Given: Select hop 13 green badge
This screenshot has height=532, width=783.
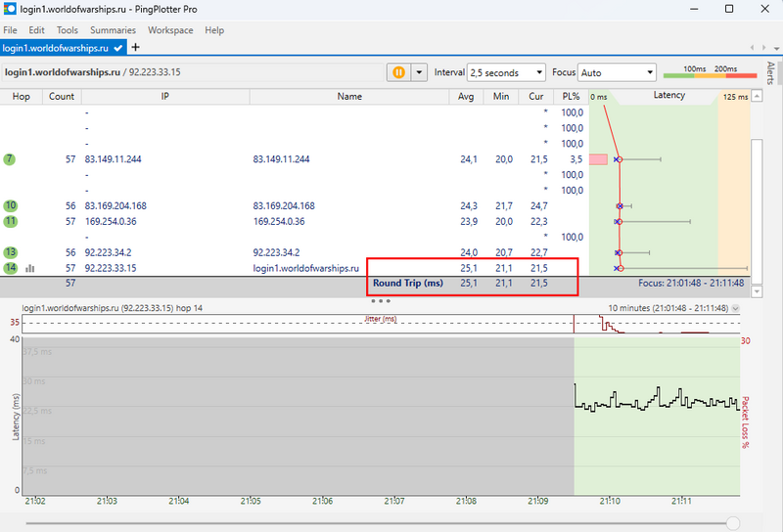Looking at the screenshot, I should coord(10,252).
